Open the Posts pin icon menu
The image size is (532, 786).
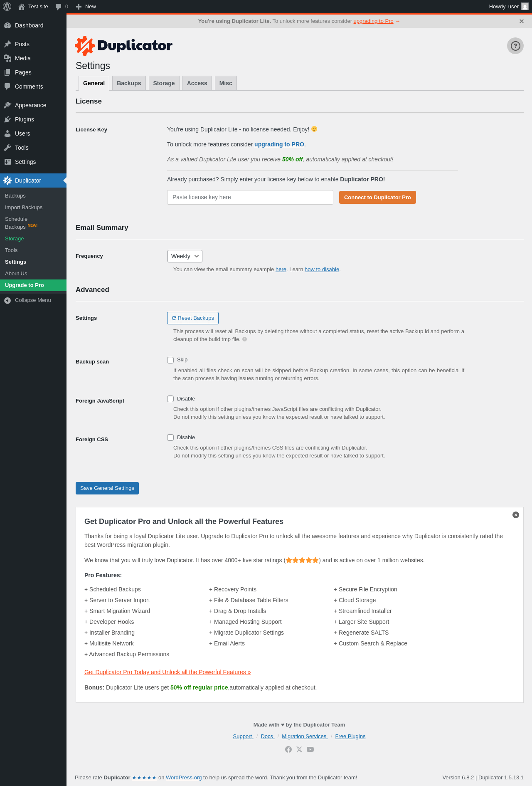tap(7, 44)
